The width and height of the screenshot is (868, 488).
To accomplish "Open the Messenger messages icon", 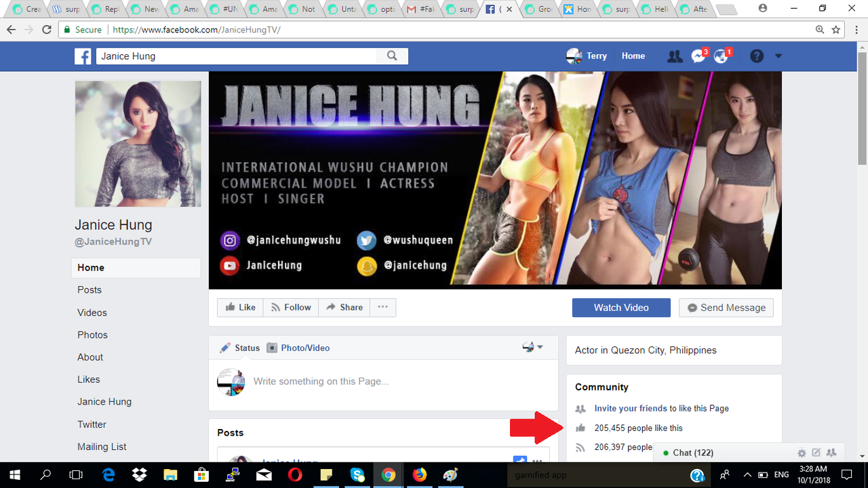I will [698, 56].
